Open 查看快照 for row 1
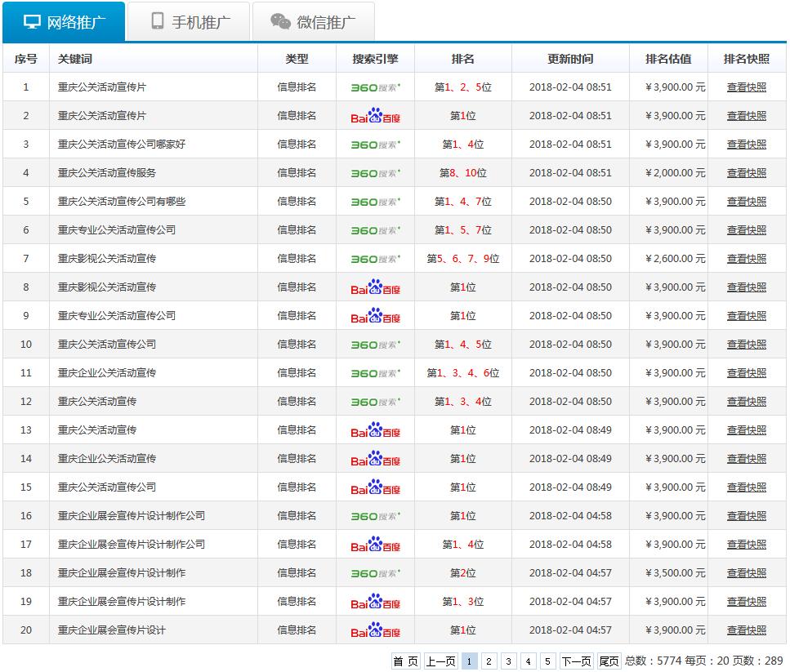The width and height of the screenshot is (790, 672). [x=746, y=87]
